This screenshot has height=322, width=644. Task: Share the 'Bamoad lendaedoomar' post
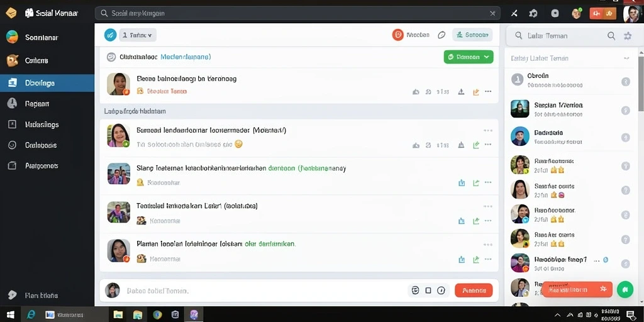[x=475, y=145]
